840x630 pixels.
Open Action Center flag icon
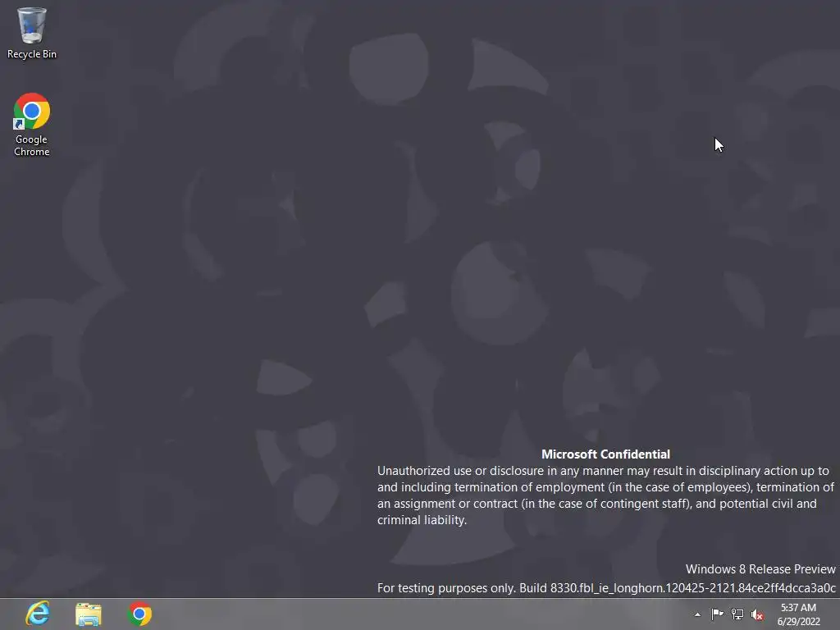pos(717,614)
